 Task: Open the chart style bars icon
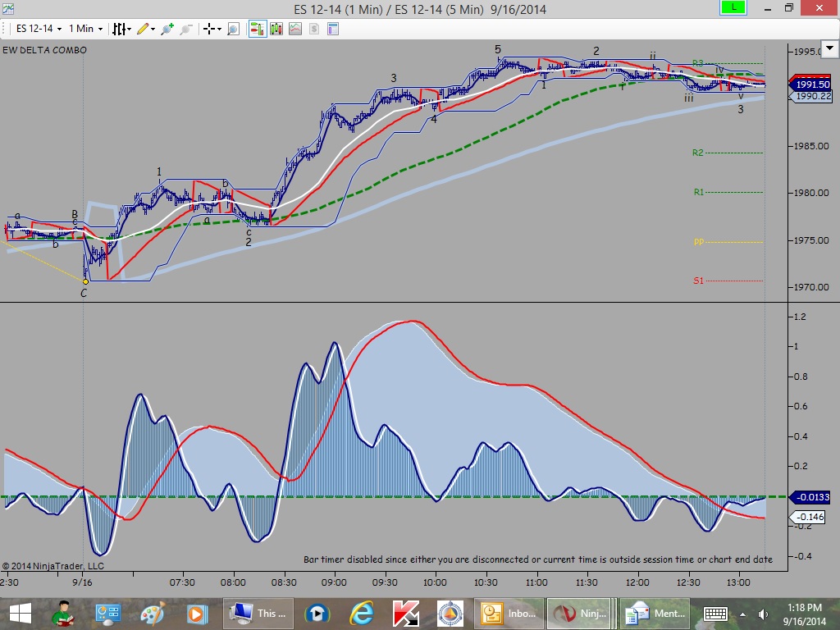118,29
